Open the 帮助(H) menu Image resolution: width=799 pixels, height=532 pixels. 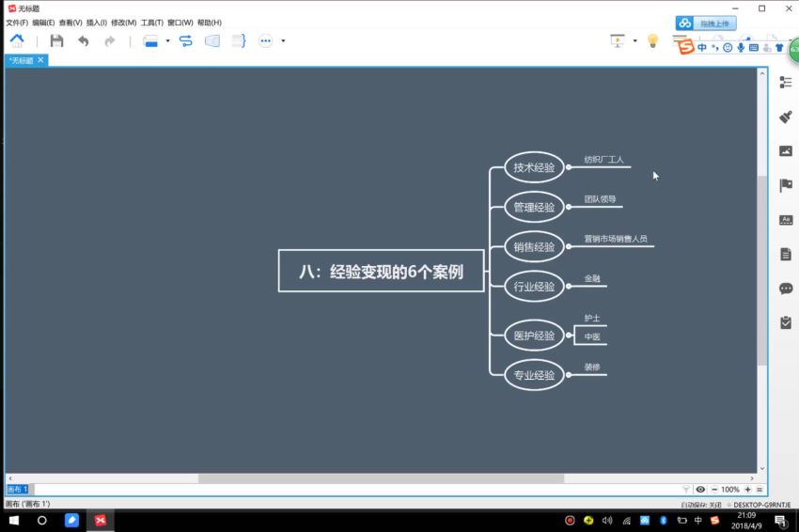[x=210, y=23]
